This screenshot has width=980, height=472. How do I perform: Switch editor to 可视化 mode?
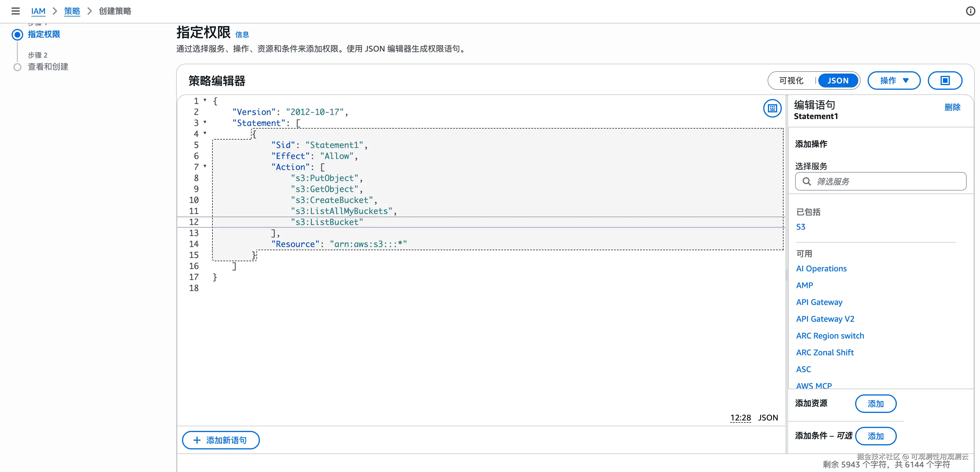tap(791, 81)
